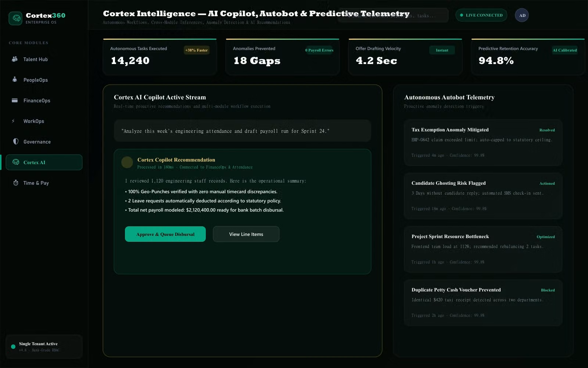The width and height of the screenshot is (588, 368).
Task: Click the Blocked status label
Action: click(x=548, y=290)
